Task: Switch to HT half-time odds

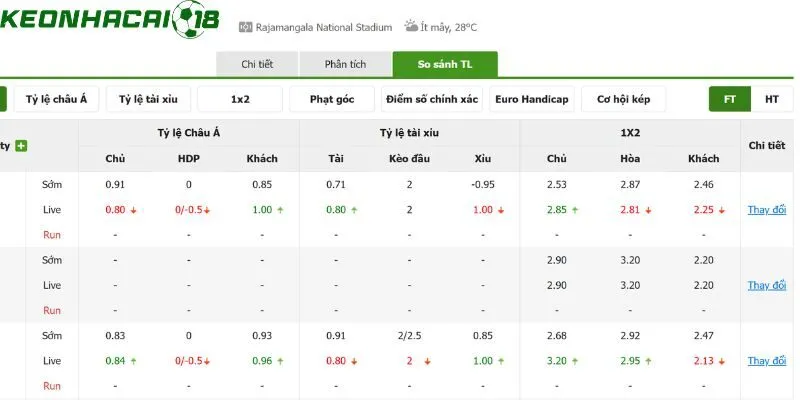Action: point(771,99)
